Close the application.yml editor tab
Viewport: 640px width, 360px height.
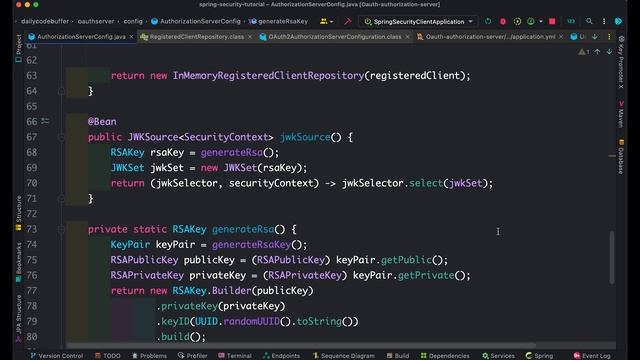click(x=561, y=37)
